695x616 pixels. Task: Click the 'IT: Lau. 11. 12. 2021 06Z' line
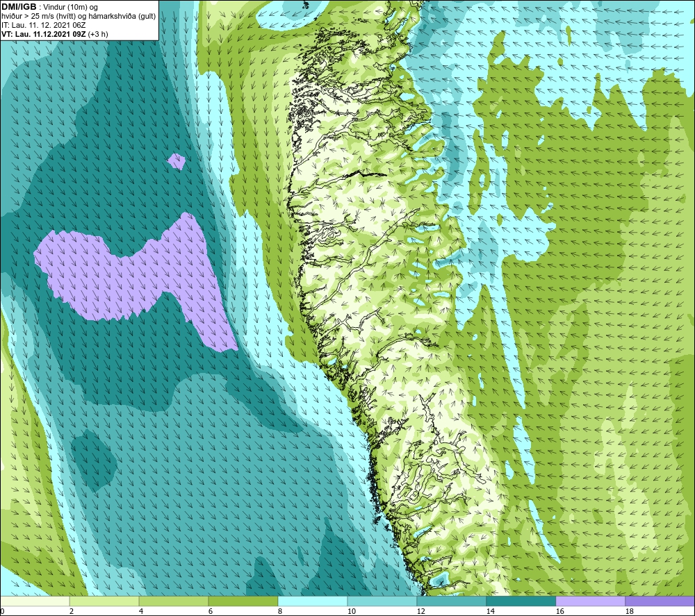click(43, 25)
